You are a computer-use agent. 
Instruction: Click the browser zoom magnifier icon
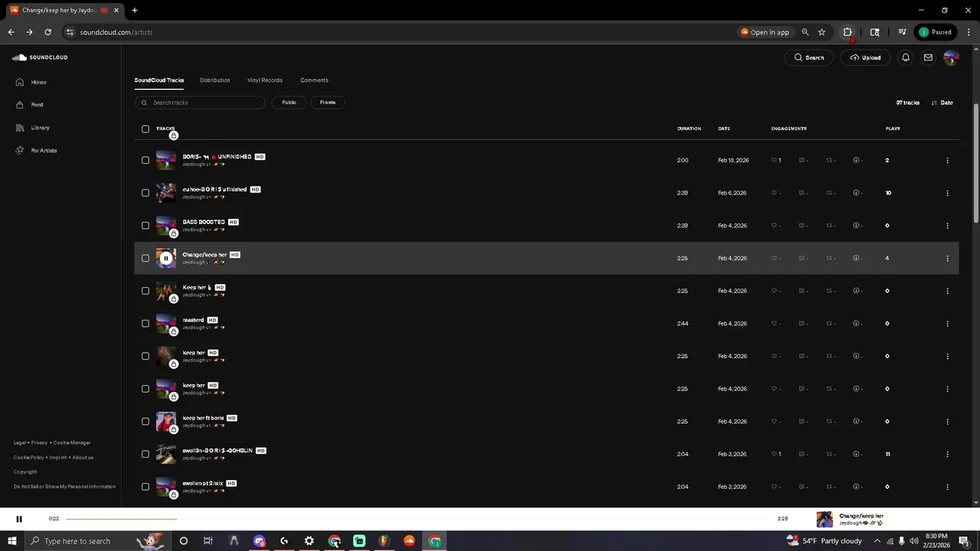(805, 32)
